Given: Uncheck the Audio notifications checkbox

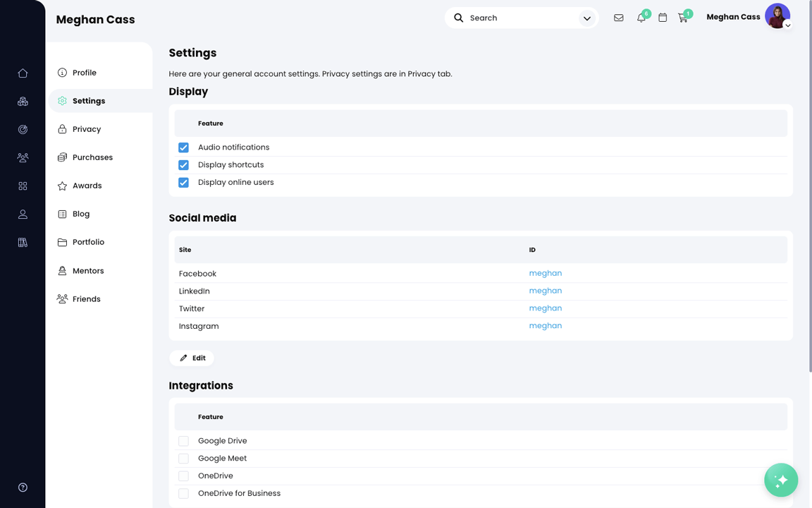Looking at the screenshot, I should tap(183, 147).
